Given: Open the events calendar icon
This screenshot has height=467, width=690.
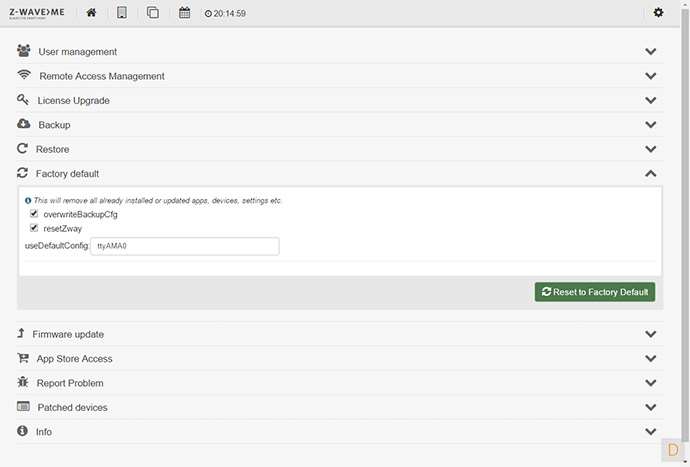Looking at the screenshot, I should pos(184,13).
